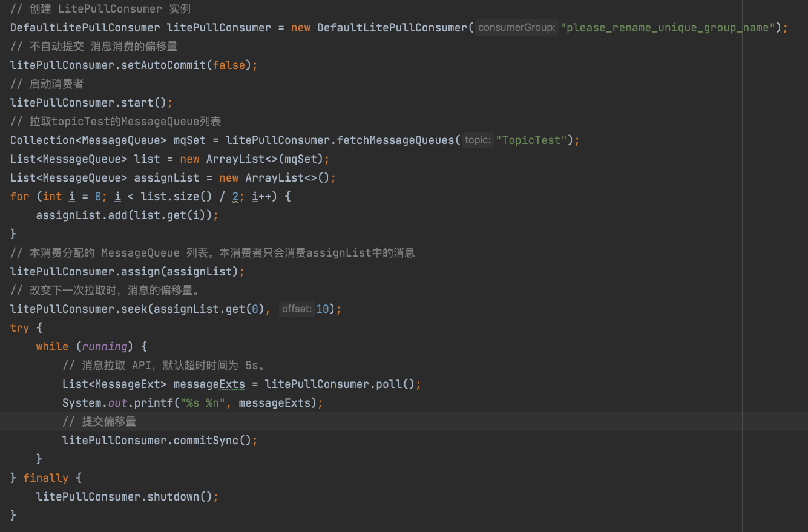The width and height of the screenshot is (808, 532).
Task: Click the assignList.add method call
Action: pos(79,215)
